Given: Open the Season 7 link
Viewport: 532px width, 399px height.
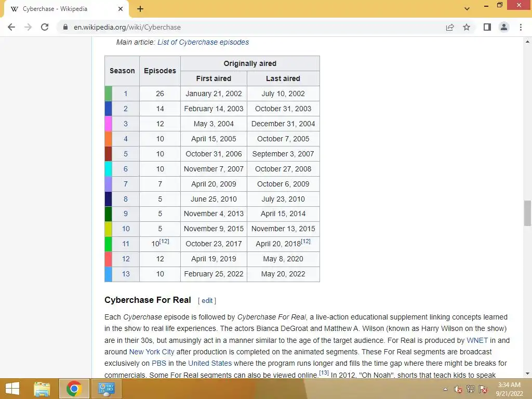Looking at the screenshot, I should point(126,184).
